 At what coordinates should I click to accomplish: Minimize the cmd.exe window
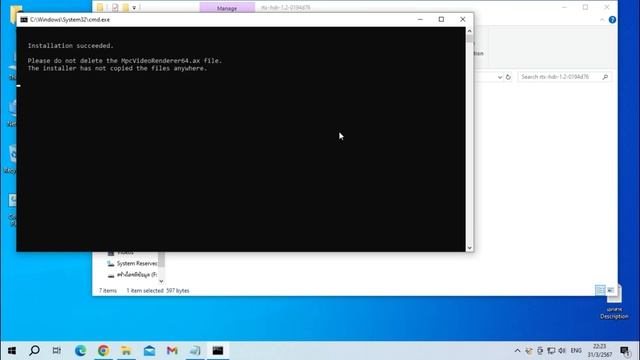[420, 19]
